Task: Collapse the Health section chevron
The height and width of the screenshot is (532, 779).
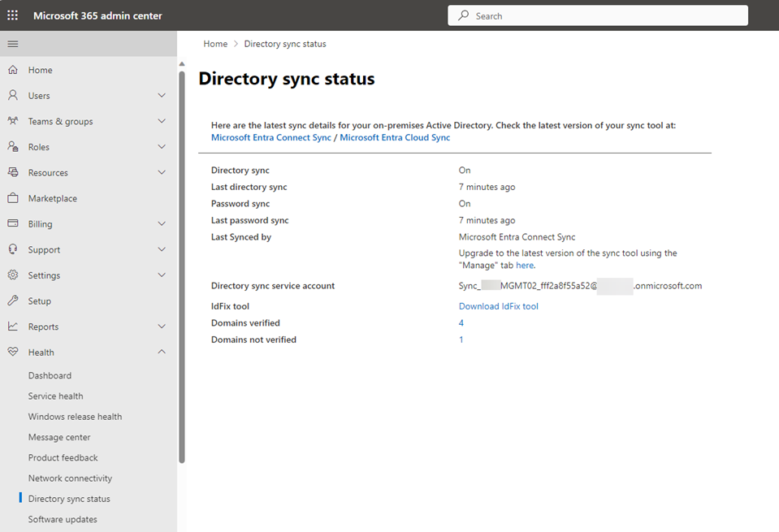Action: pyautogui.click(x=162, y=353)
